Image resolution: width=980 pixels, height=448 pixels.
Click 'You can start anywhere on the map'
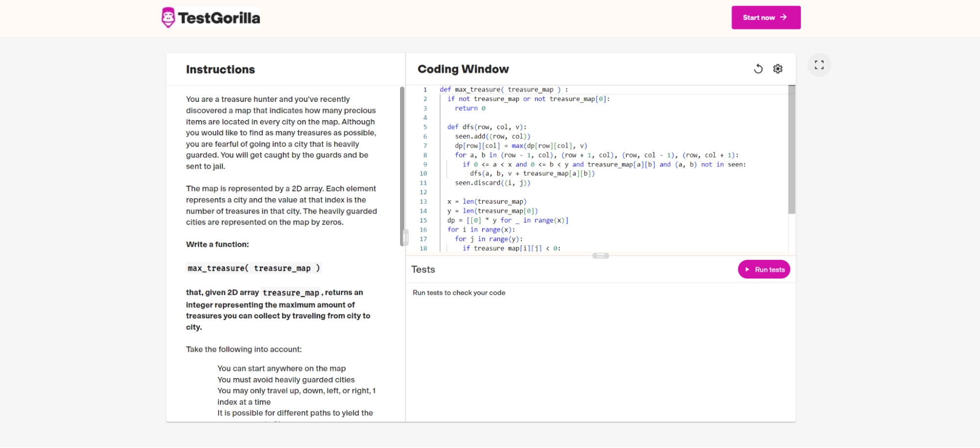click(x=281, y=369)
